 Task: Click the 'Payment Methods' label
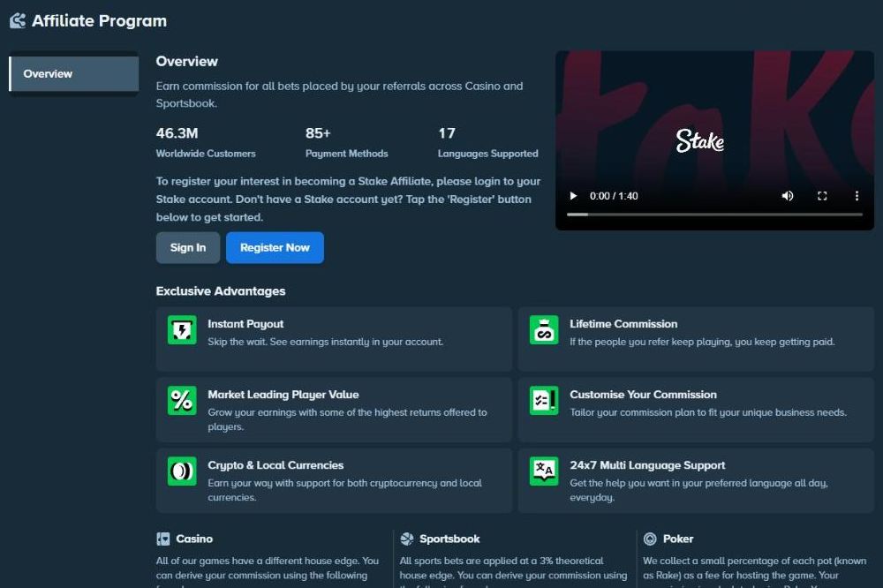(346, 154)
